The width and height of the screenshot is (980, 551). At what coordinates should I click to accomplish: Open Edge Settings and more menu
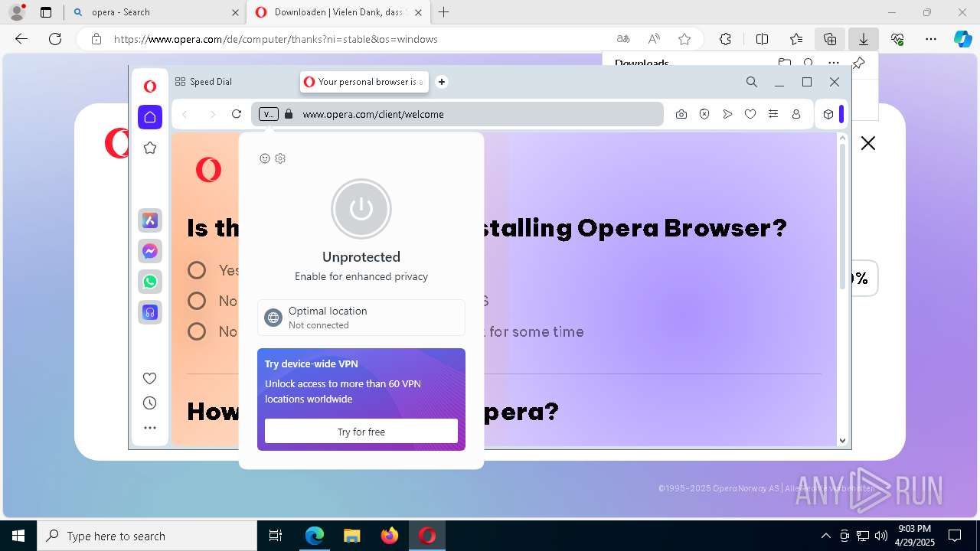click(931, 39)
